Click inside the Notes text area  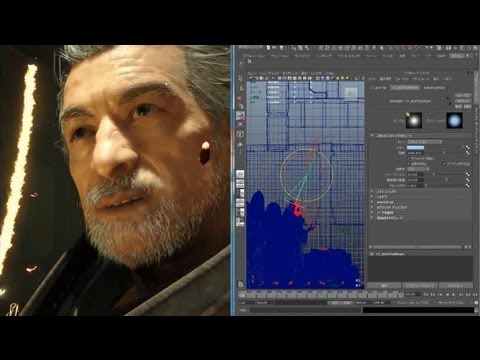(420, 269)
